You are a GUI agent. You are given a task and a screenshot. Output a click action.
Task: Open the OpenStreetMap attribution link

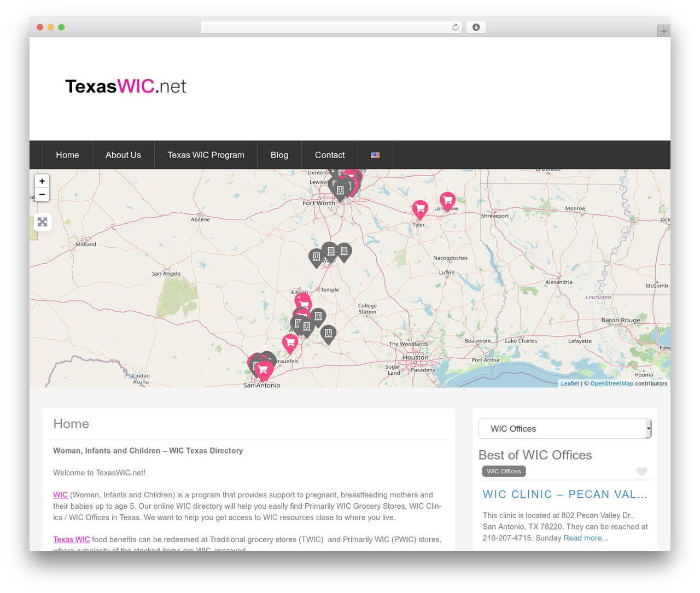[611, 383]
